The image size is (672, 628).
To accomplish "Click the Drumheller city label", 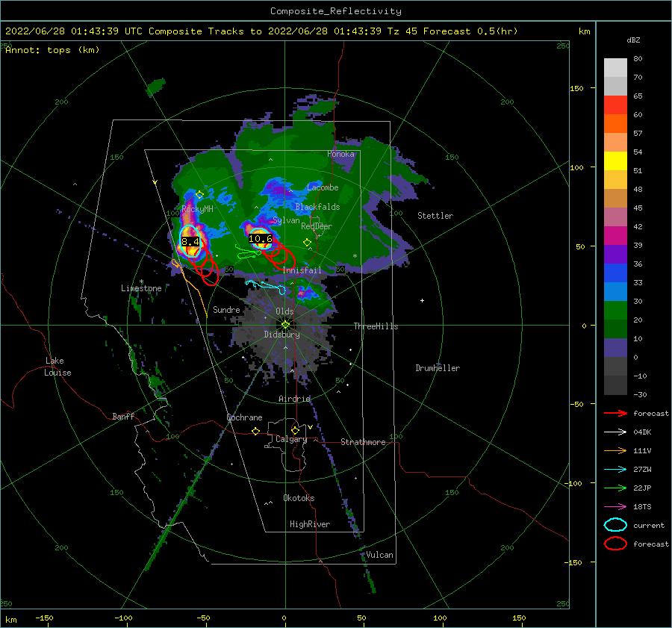I will [x=438, y=368].
